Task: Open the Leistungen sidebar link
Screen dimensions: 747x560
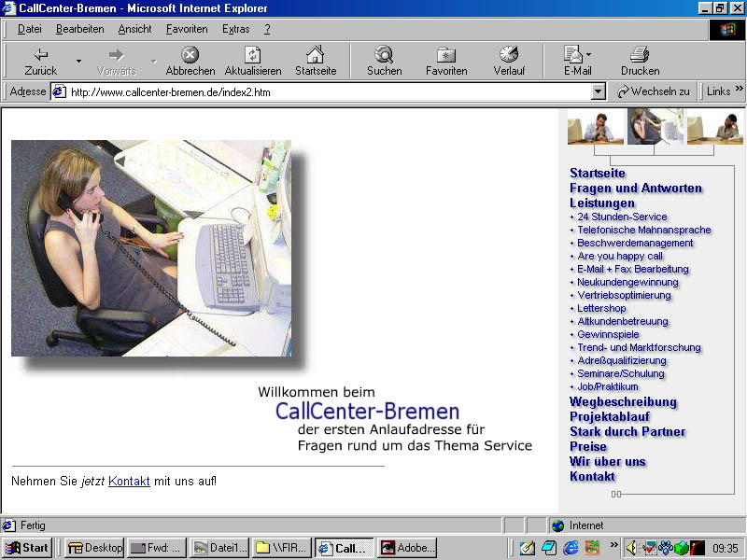Action: coord(602,203)
